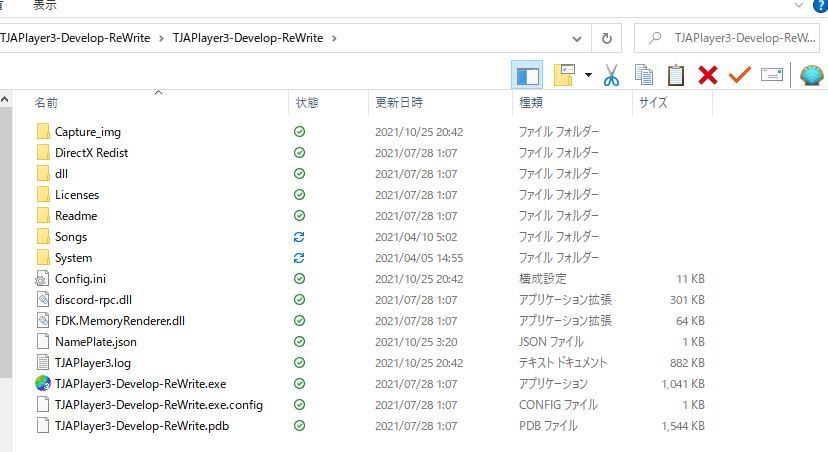Screen dimensions: 828x452
Task: Click the size value 882 KB
Action: (x=687, y=363)
